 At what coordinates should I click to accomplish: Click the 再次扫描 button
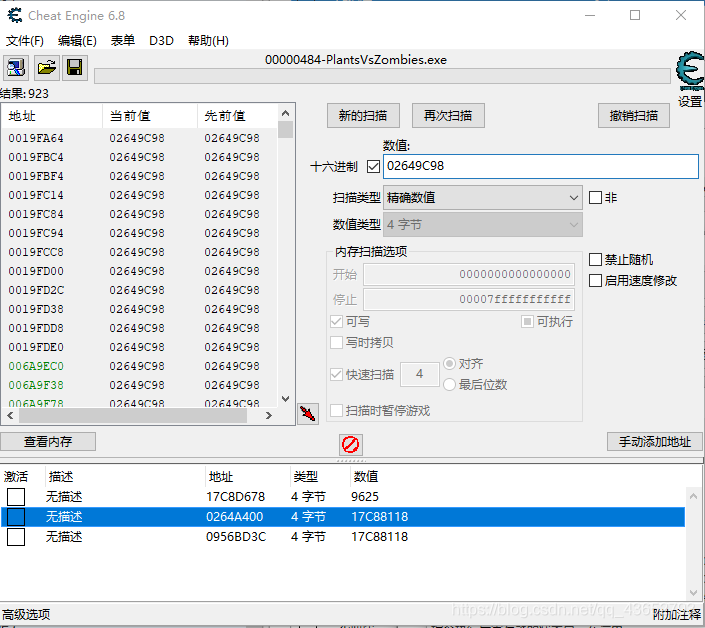pyautogui.click(x=448, y=116)
